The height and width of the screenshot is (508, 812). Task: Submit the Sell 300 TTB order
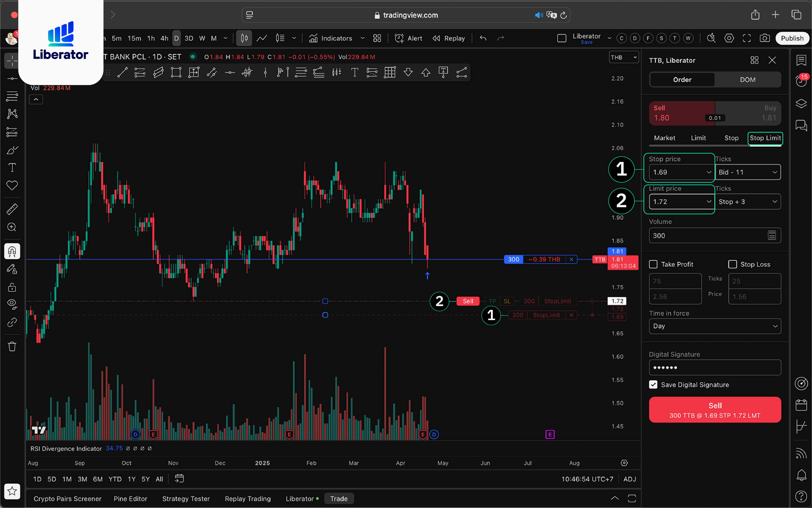715,410
